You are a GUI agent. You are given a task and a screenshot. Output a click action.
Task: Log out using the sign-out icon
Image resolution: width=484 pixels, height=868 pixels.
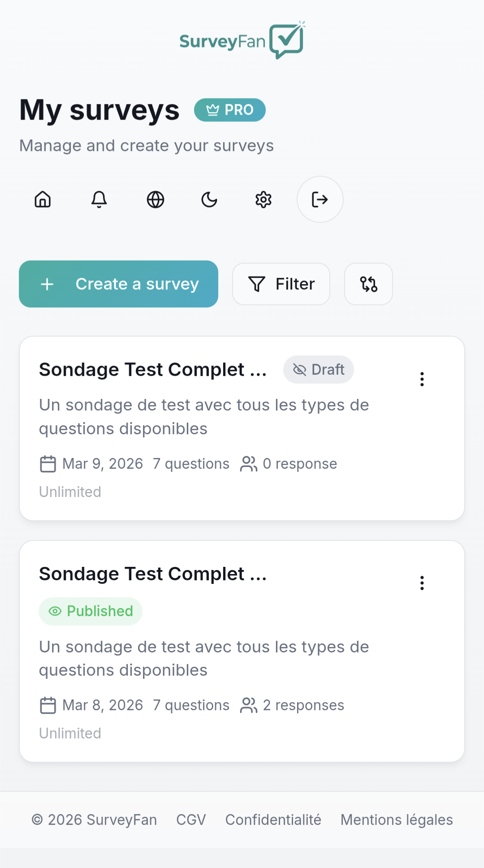pos(320,199)
